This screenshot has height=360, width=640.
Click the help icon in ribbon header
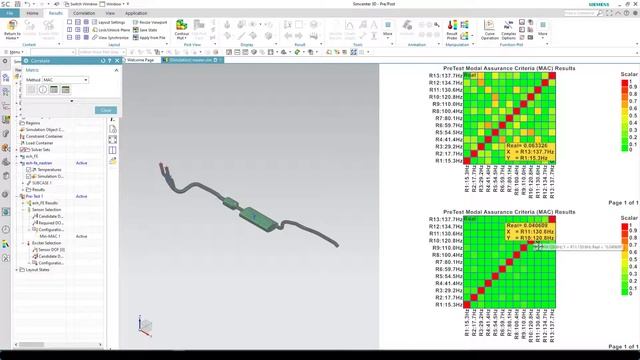(627, 13)
